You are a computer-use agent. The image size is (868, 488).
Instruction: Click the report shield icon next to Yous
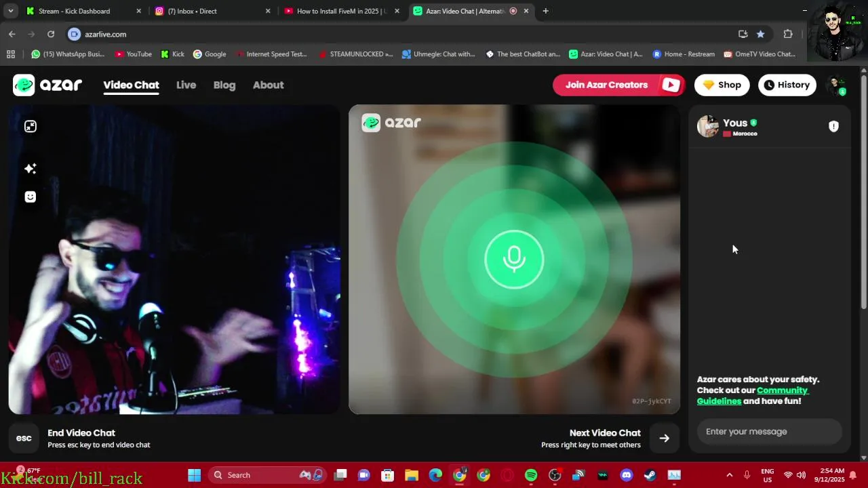point(833,126)
